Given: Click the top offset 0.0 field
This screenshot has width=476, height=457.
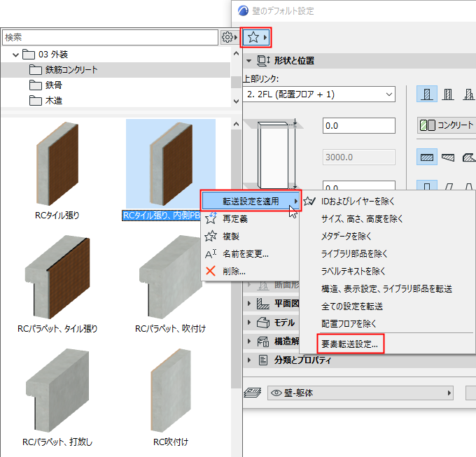Looking at the screenshot, I should tap(359, 126).
